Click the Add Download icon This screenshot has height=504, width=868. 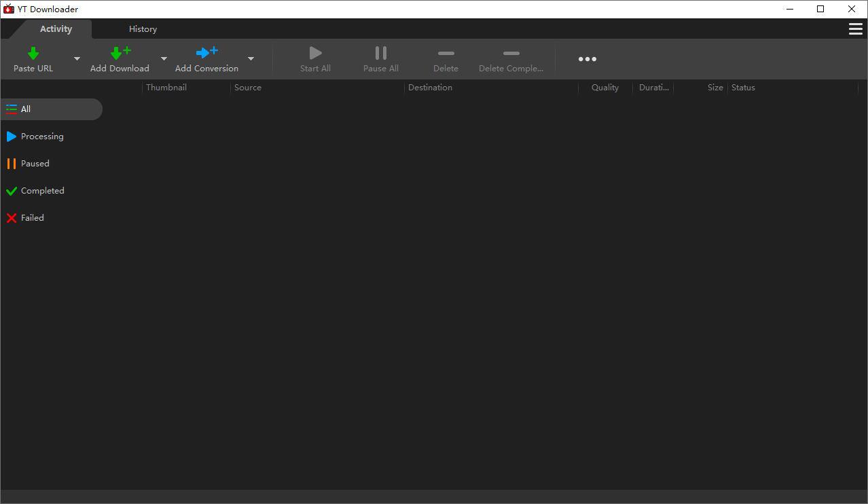coord(120,53)
